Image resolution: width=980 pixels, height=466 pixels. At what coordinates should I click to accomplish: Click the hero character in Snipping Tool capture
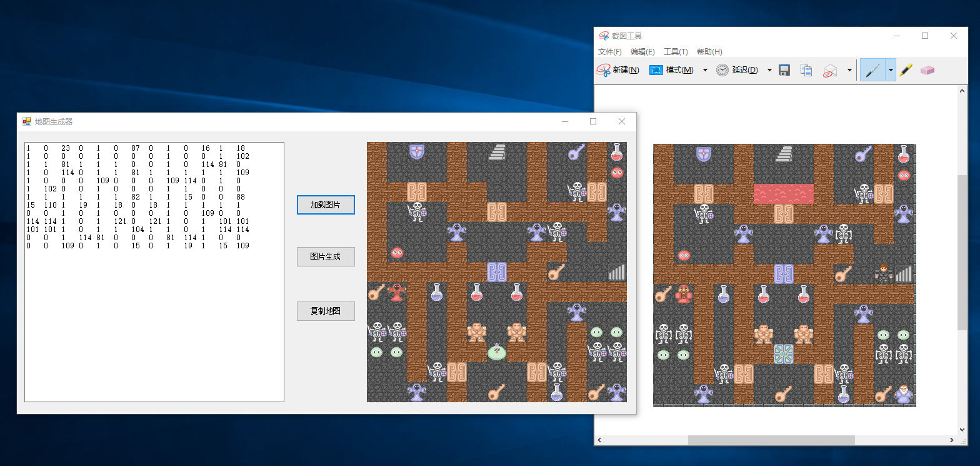pyautogui.click(x=883, y=273)
